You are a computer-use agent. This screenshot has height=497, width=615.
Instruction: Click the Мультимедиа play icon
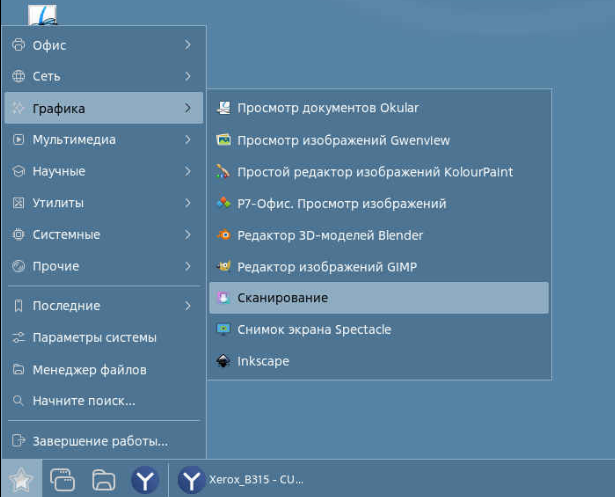18,140
